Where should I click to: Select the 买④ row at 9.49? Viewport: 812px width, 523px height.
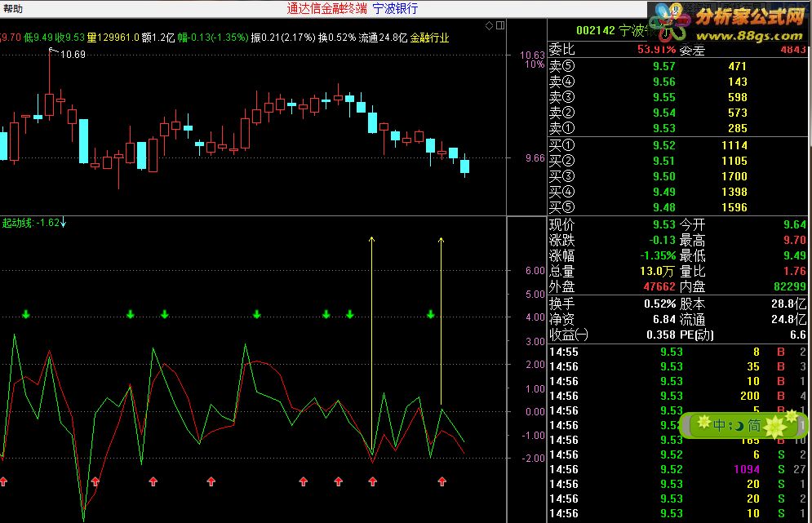[677, 192]
